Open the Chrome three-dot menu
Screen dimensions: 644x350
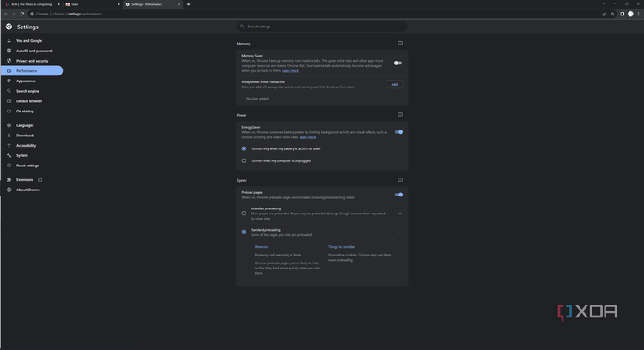pyautogui.click(x=638, y=14)
